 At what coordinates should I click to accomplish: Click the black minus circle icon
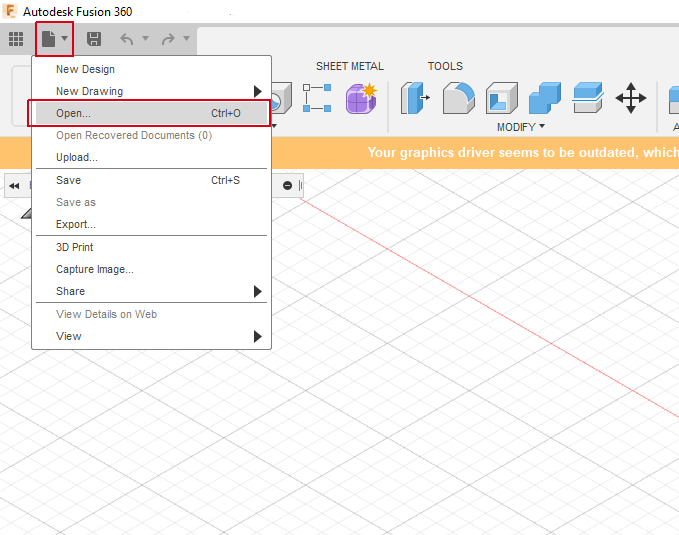click(x=287, y=186)
